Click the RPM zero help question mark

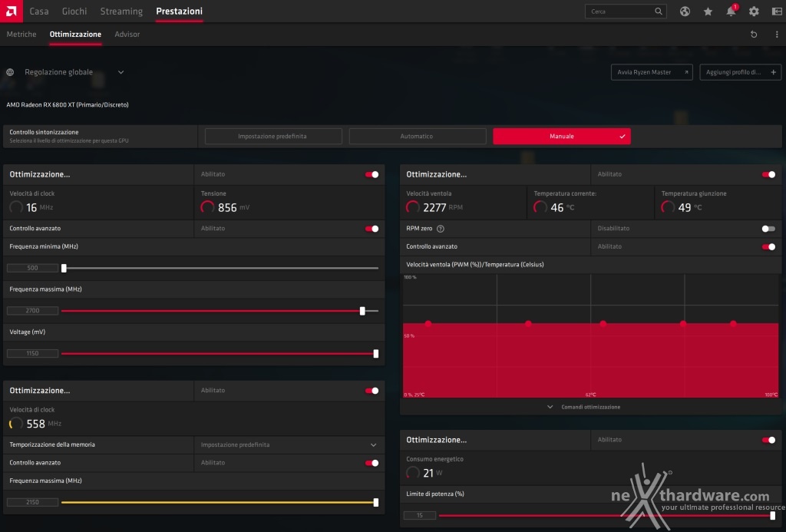440,229
